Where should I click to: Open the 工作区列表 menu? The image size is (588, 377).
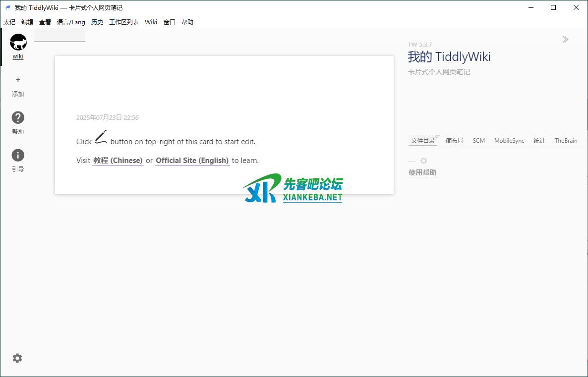124,22
